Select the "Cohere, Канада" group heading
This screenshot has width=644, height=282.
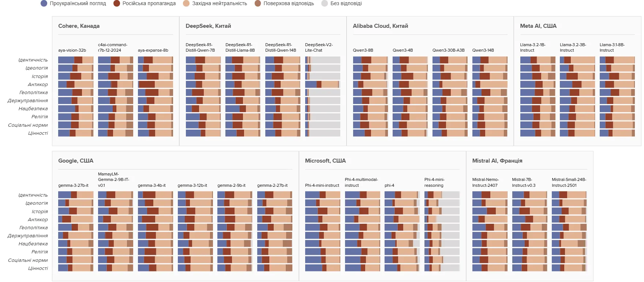click(x=79, y=26)
